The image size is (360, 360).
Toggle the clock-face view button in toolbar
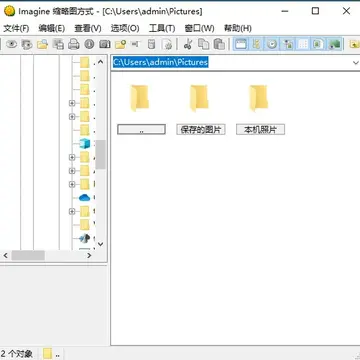[272, 44]
